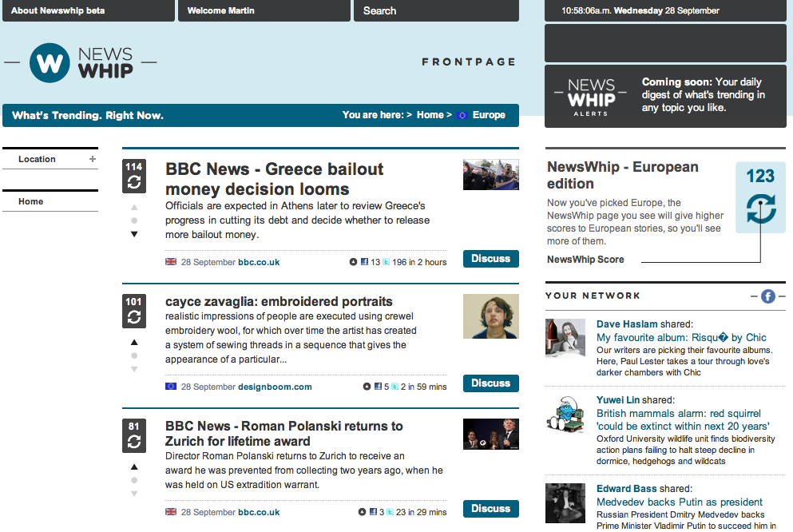This screenshot has width=793, height=532.
Task: Open headline 'BBC News - Greece bailout money decision looms'
Action: [x=274, y=179]
